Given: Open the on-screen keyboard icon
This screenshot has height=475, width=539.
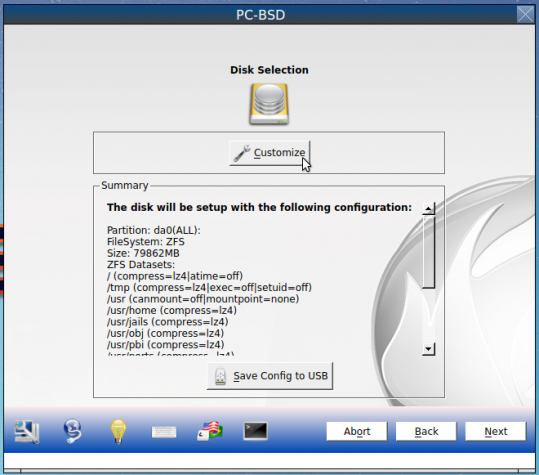Looking at the screenshot, I should coord(164,432).
